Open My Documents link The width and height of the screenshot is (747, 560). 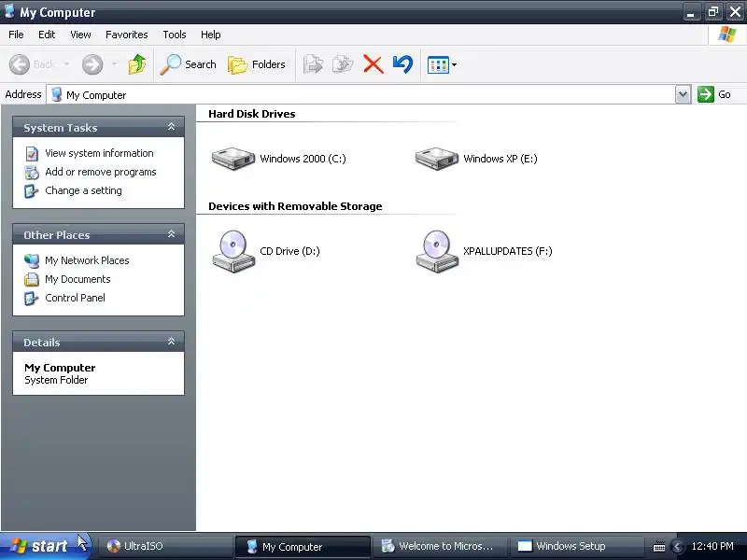pos(78,279)
